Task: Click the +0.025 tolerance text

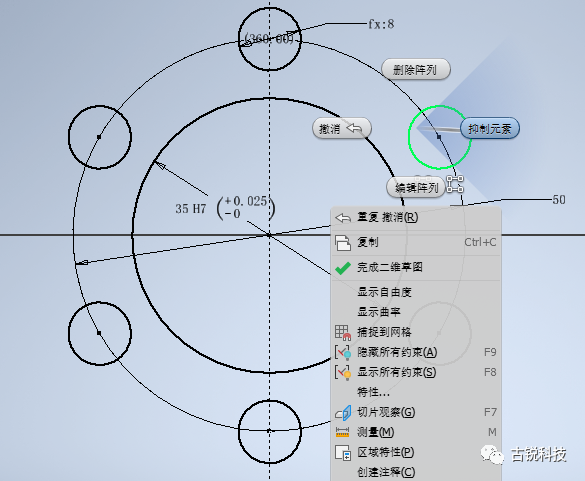Action: (x=246, y=201)
